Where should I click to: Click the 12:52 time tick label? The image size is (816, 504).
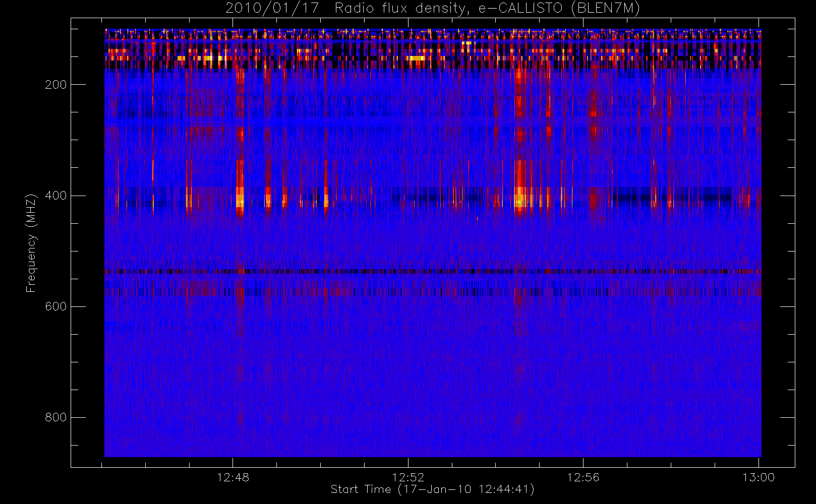[408, 477]
